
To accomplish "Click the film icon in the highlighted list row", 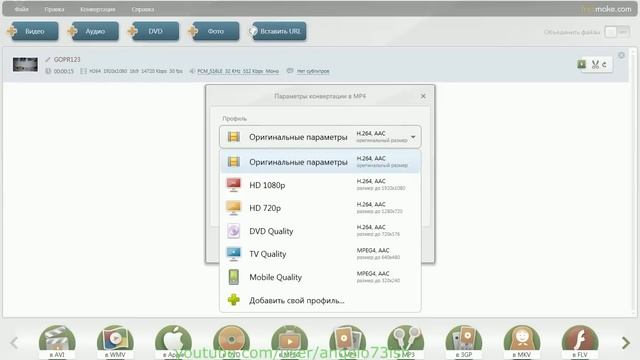I will click(x=233, y=162).
